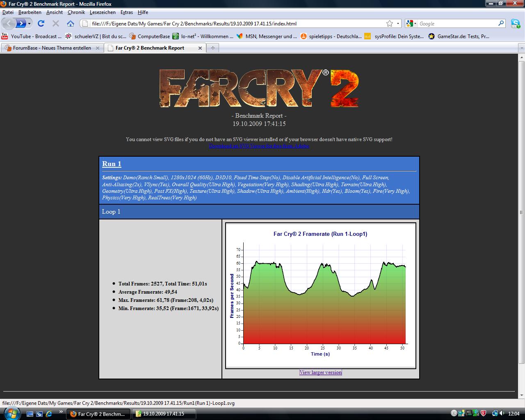This screenshot has height=420, width=525.
Task: Open the spieletipps bookmark
Action: [331, 36]
